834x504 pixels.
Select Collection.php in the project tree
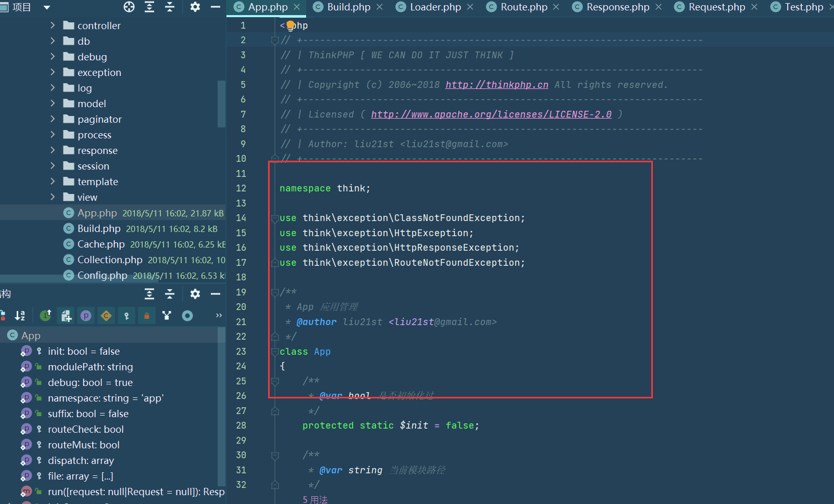(x=110, y=260)
